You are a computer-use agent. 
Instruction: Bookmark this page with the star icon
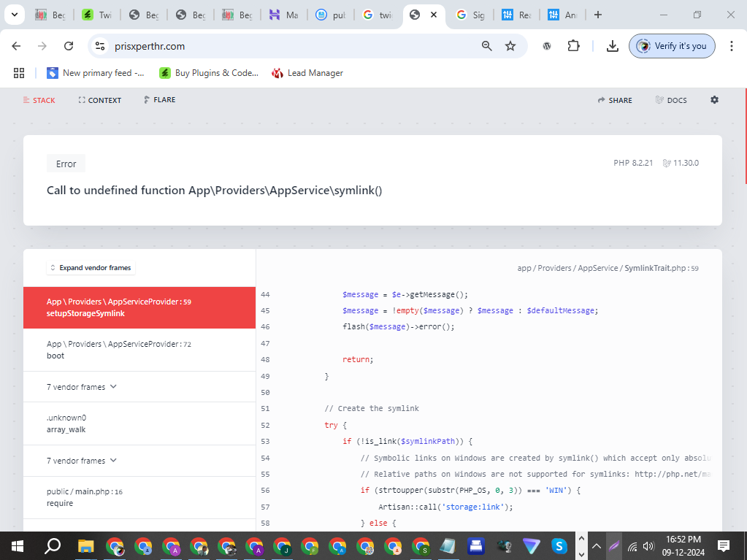510,46
